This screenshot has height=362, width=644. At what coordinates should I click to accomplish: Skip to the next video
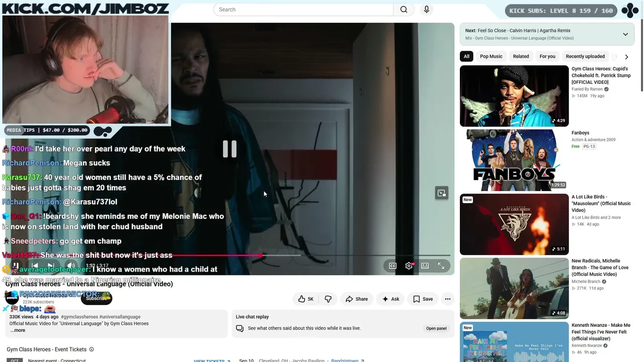pos(51,266)
